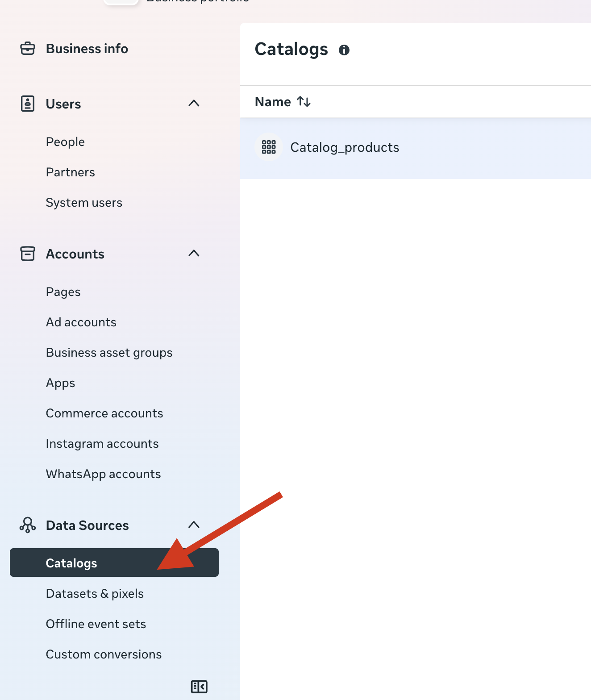Open System users page

pos(84,203)
